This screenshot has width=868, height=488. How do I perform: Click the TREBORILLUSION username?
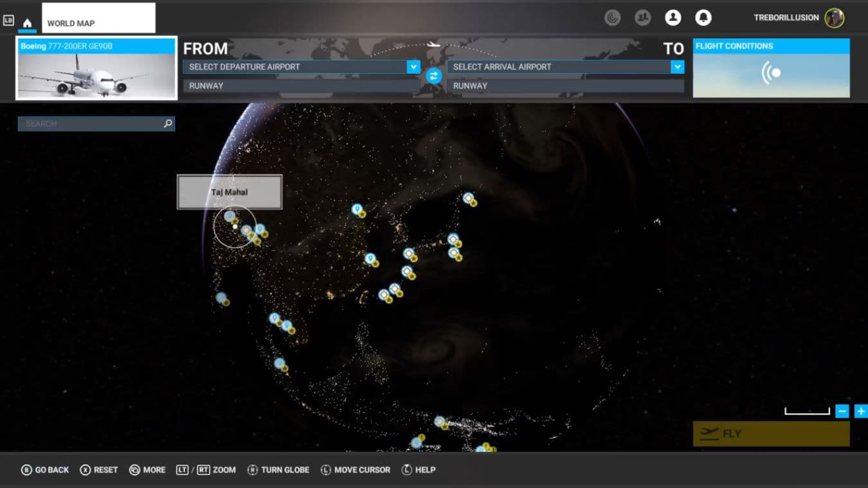pos(786,18)
